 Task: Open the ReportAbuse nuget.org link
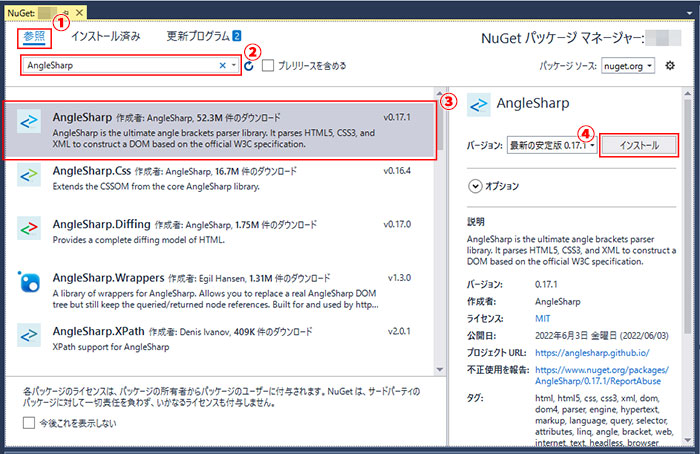tap(601, 375)
